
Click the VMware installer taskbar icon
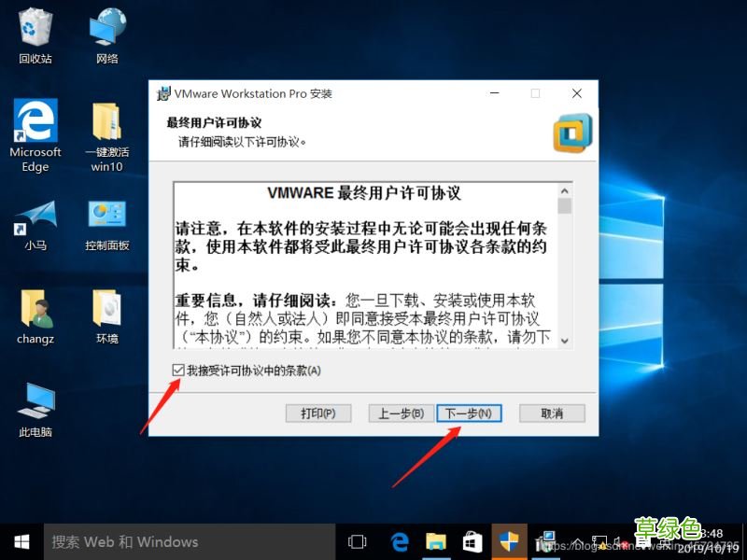(545, 542)
